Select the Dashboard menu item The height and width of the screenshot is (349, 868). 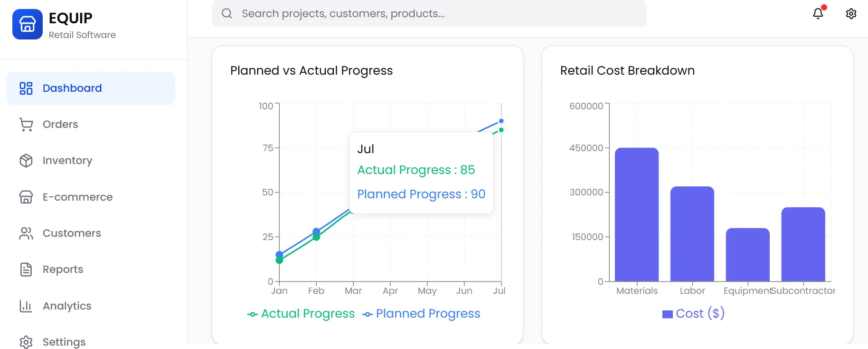[90, 88]
